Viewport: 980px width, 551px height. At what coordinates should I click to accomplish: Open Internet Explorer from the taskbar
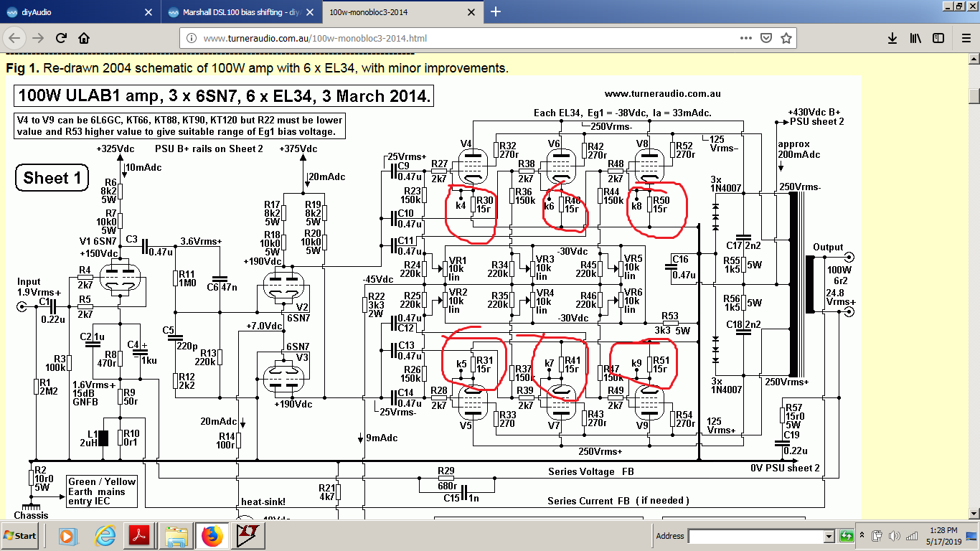[x=105, y=536]
